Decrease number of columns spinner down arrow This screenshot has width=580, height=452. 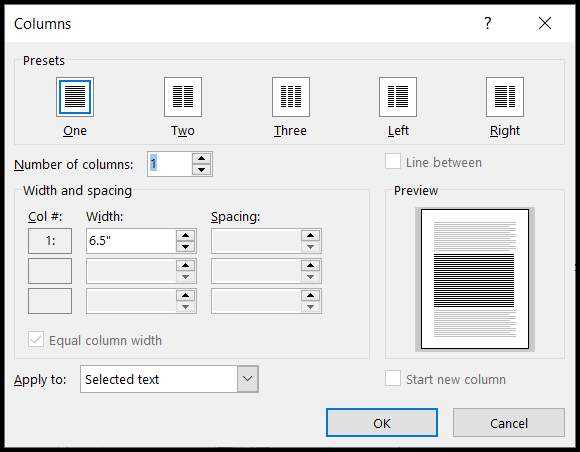tap(202, 170)
